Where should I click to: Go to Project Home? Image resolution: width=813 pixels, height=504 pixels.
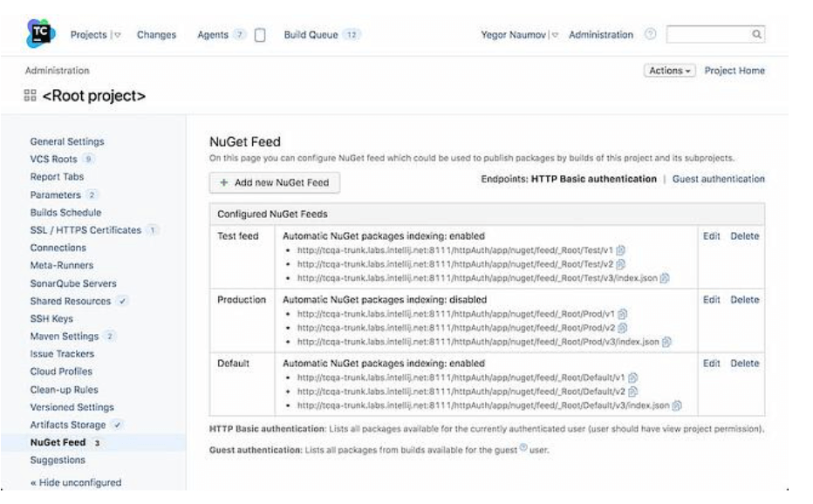tap(734, 71)
